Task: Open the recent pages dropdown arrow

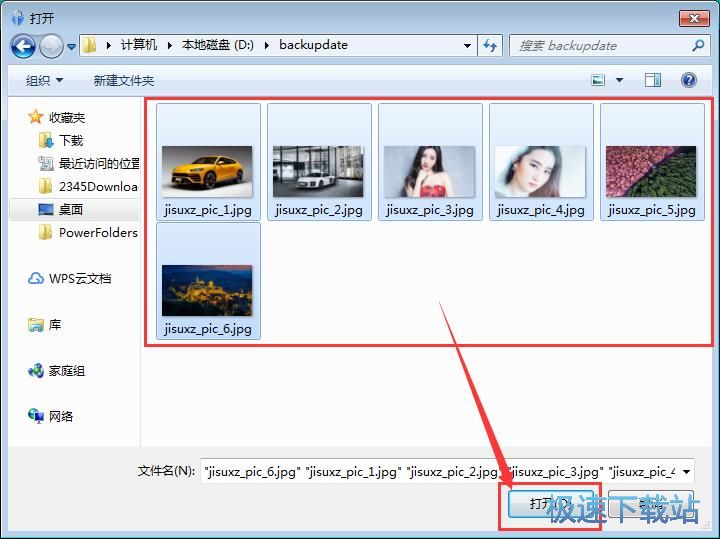Action: [72, 46]
